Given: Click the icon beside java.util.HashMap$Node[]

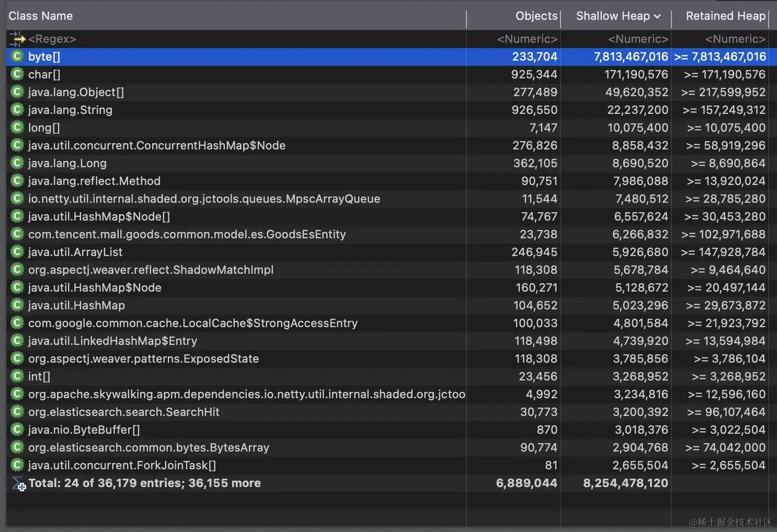Looking at the screenshot, I should [17, 216].
